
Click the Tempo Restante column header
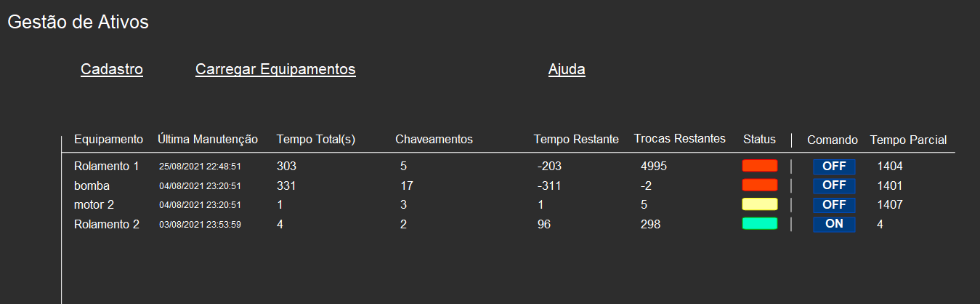(x=576, y=139)
